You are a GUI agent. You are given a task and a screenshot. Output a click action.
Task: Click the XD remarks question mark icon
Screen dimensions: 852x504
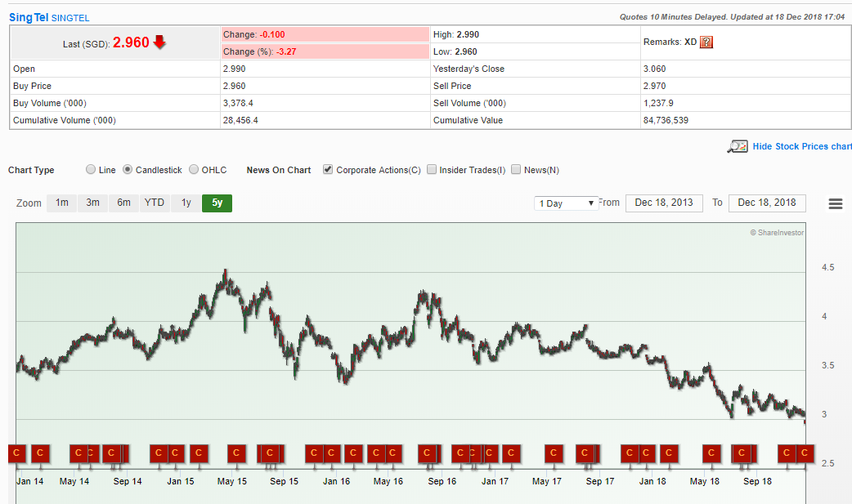(x=706, y=42)
